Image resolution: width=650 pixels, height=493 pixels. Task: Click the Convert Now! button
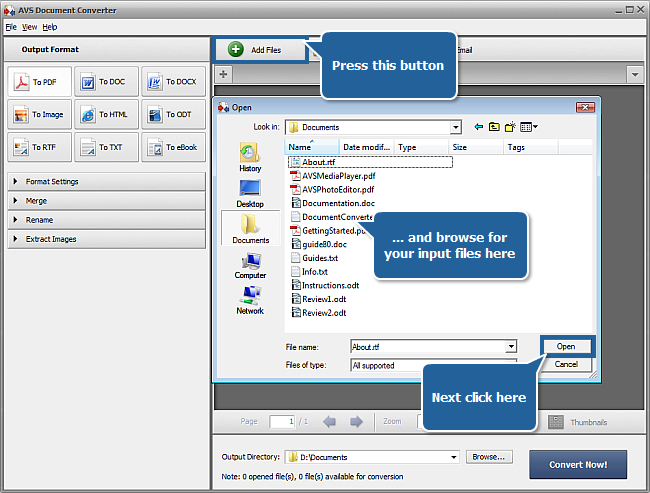578,465
